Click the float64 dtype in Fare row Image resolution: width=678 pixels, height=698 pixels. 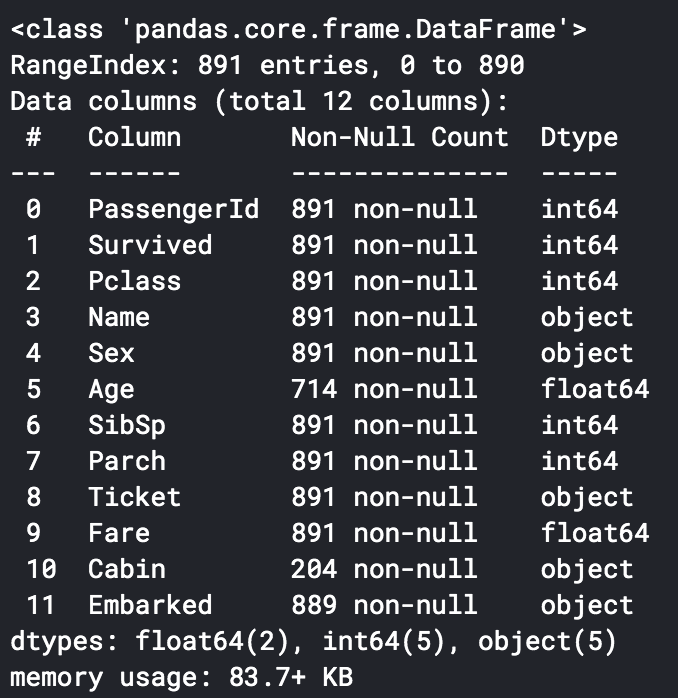[595, 534]
